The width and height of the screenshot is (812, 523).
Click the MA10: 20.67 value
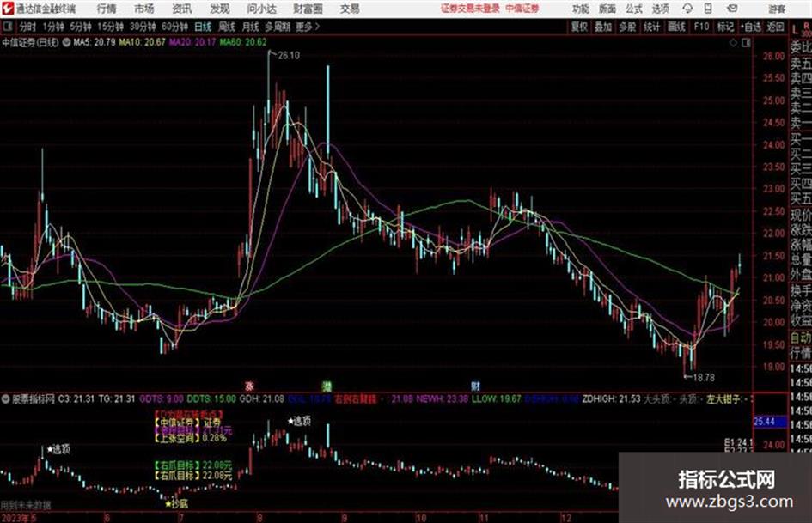(x=142, y=42)
